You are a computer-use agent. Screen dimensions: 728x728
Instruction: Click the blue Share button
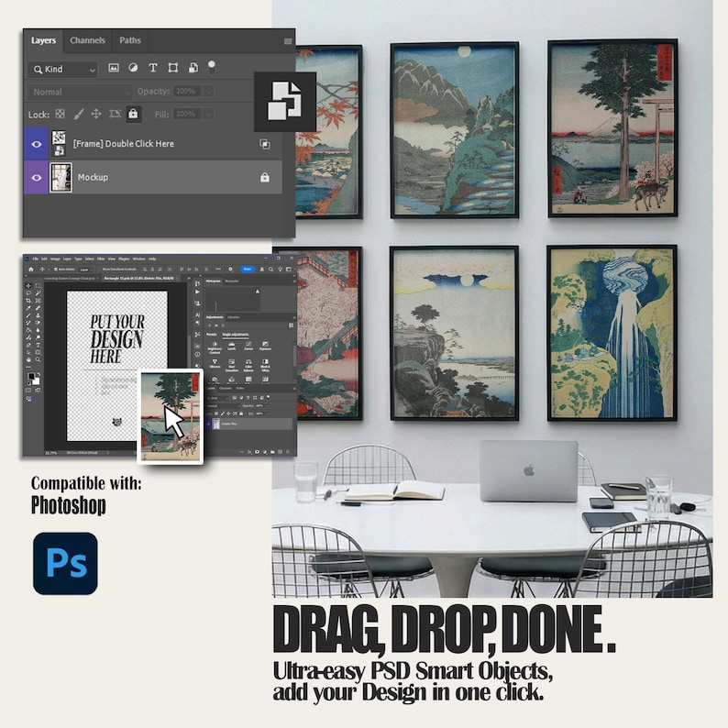[x=248, y=270]
